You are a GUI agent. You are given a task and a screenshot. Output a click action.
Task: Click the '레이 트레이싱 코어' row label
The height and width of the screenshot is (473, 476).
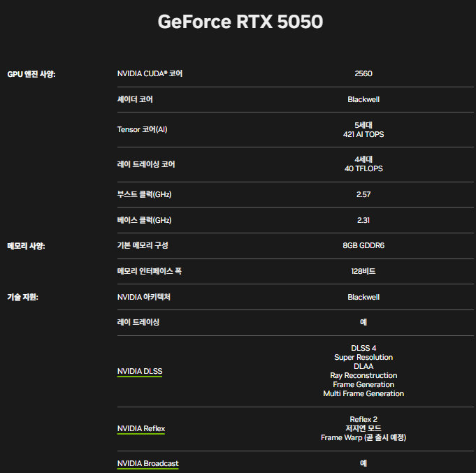pyautogui.click(x=146, y=164)
